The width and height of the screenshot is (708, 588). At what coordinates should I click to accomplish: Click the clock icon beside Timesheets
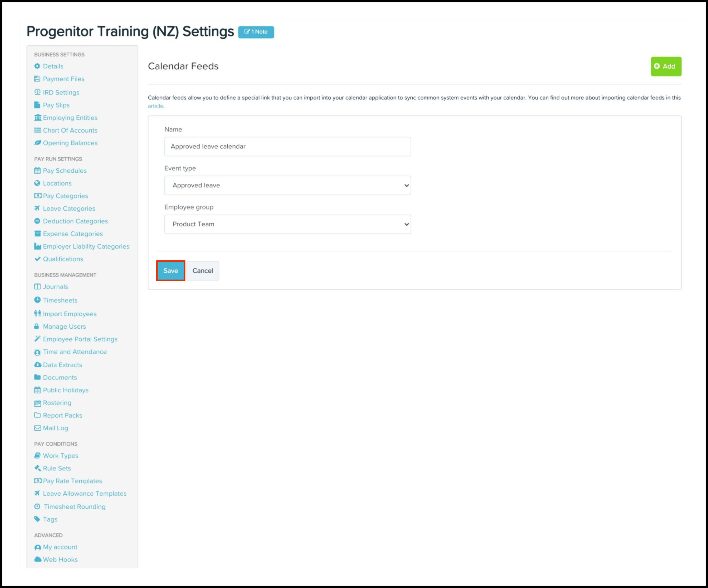coord(37,300)
